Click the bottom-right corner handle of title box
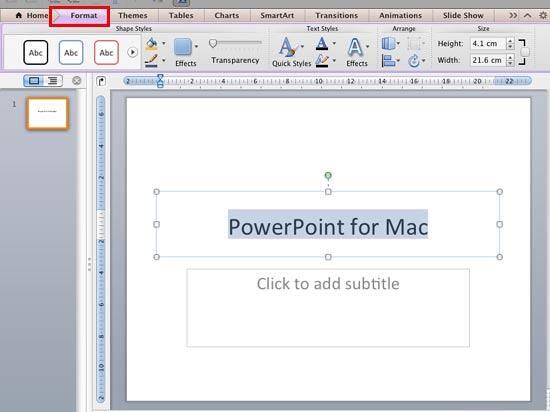Screen dimensions: 550x412 tap(499, 257)
